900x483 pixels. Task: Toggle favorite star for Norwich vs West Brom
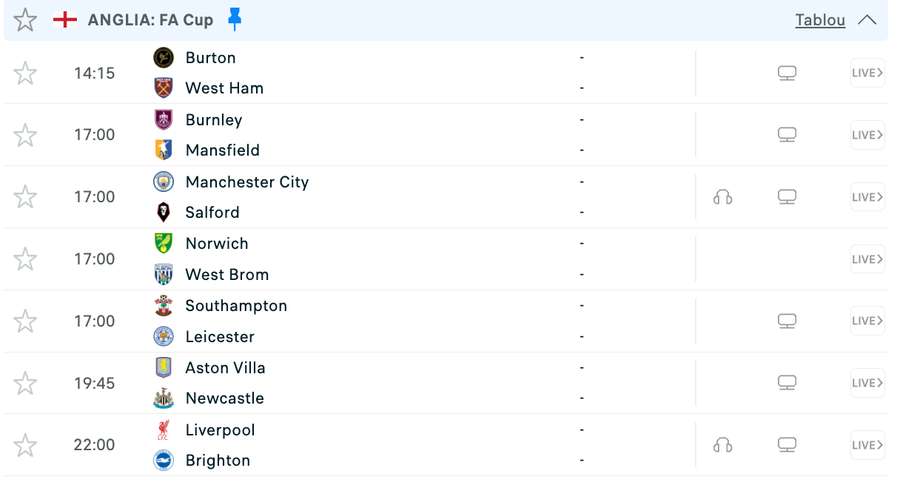(x=26, y=259)
